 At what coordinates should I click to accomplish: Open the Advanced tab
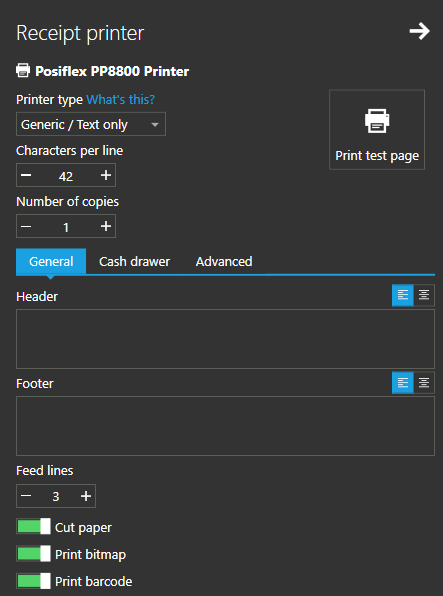pyautogui.click(x=224, y=262)
